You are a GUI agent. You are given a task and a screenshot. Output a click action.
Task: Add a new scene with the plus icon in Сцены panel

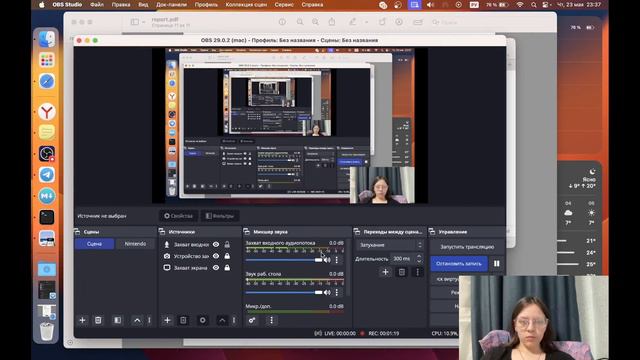(x=82, y=320)
